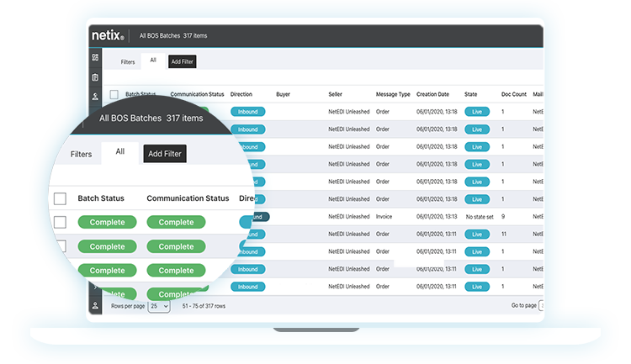The width and height of the screenshot is (631, 364).
Task: Click doc count value 11
Action: click(504, 234)
